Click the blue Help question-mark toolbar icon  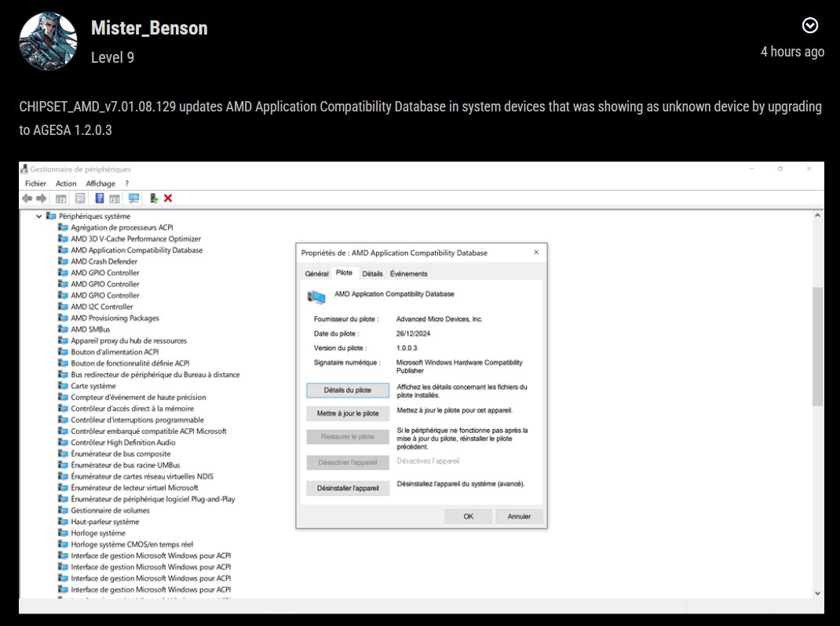coord(100,198)
